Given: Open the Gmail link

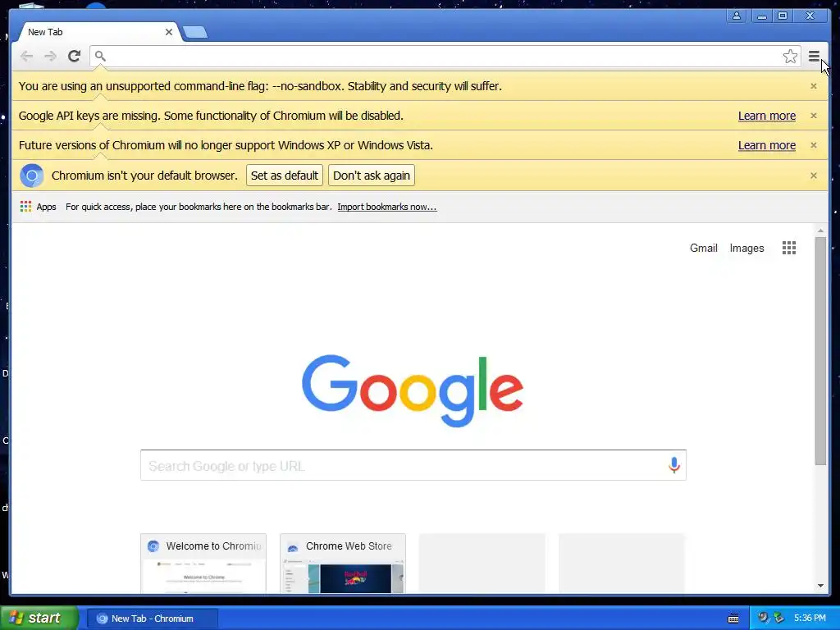Looking at the screenshot, I should point(703,248).
